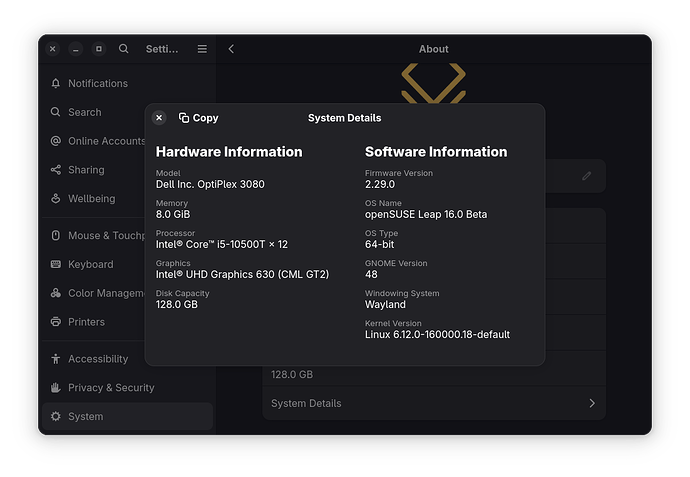Maximize the Settings window
The height and width of the screenshot is (477, 690).
coord(99,49)
